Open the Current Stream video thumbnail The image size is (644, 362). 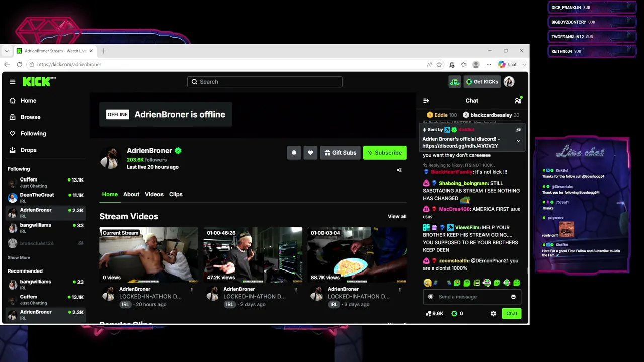click(148, 255)
